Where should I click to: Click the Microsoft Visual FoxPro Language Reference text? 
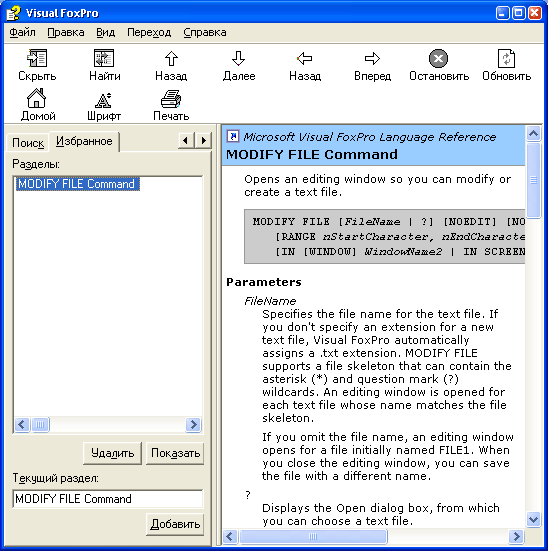tap(369, 137)
